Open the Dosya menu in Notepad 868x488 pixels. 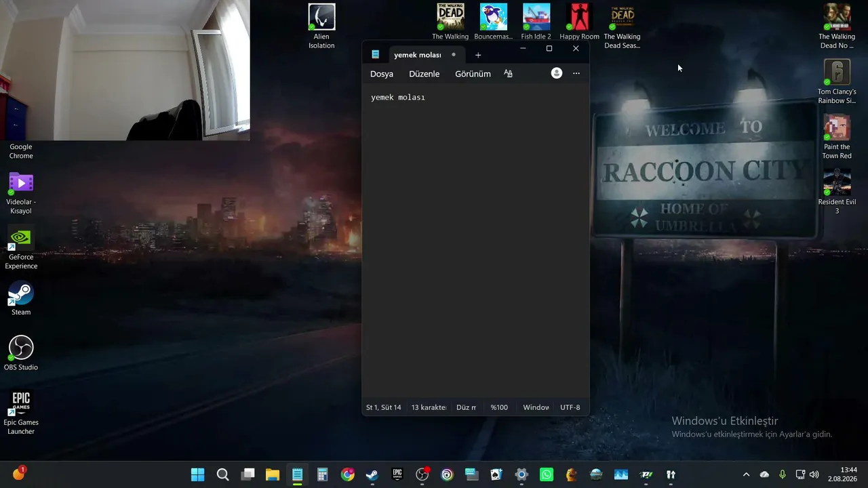382,74
